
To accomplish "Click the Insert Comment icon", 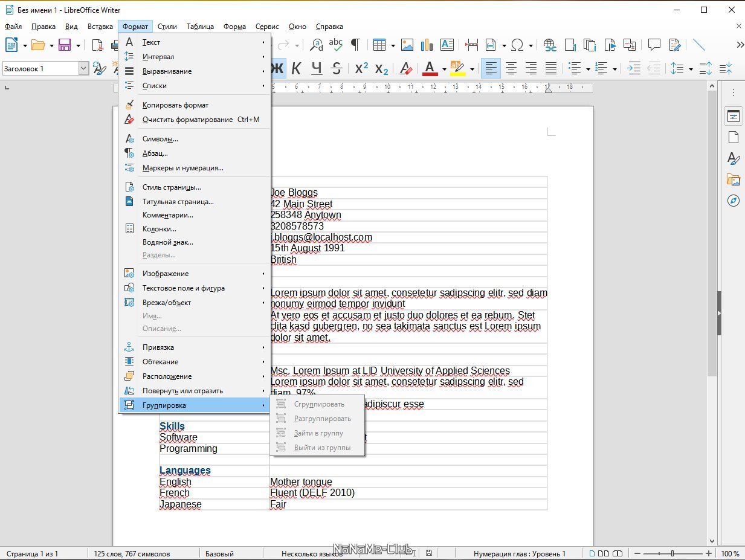I will pyautogui.click(x=654, y=45).
